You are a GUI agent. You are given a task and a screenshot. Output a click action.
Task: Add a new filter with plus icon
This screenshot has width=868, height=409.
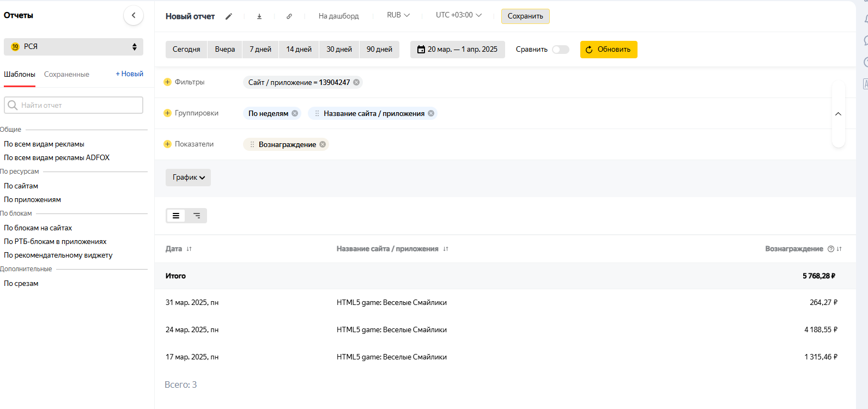168,82
